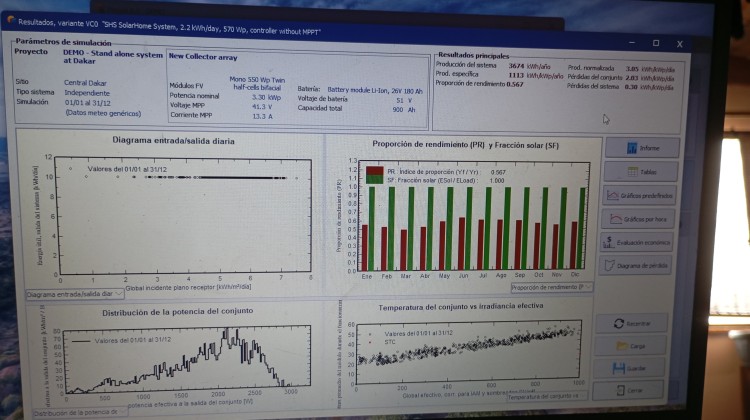
Task: Close the Resultados window
Action: [680, 44]
